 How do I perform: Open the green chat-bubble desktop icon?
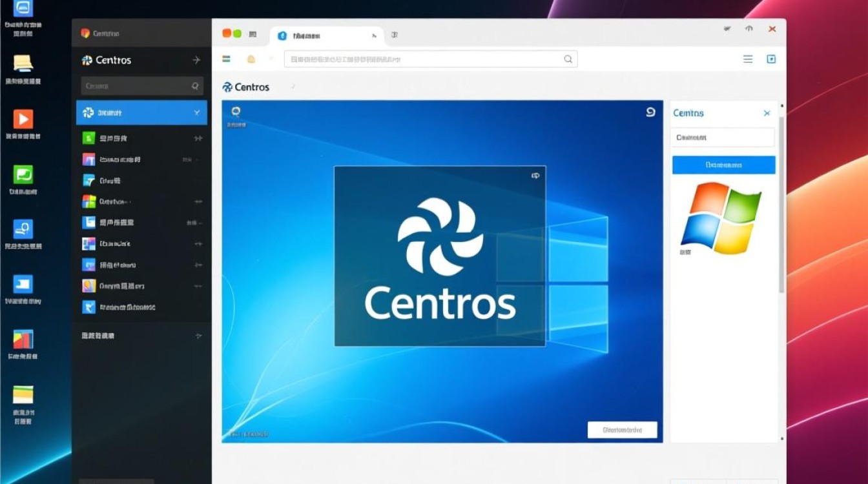pos(23,174)
